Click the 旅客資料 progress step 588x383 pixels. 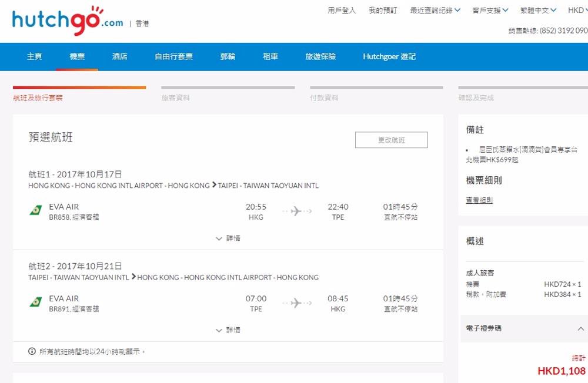pos(175,98)
